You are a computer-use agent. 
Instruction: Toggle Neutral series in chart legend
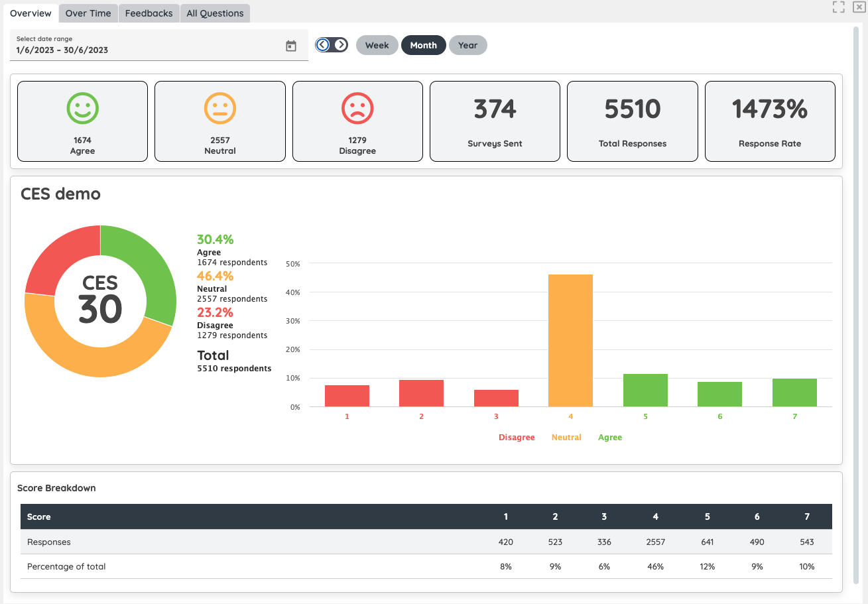tap(566, 438)
